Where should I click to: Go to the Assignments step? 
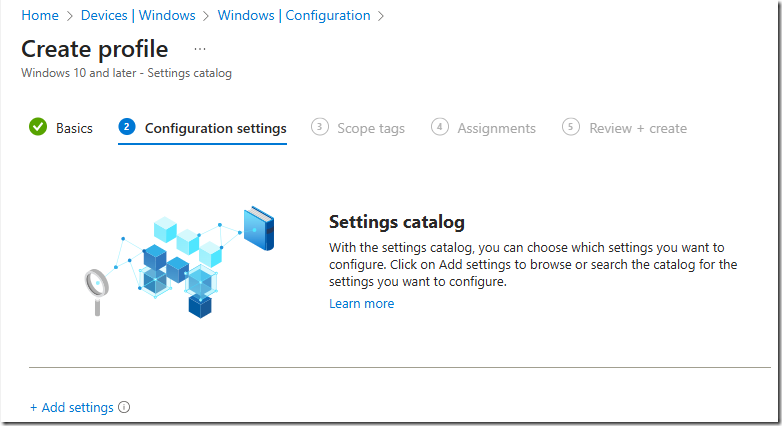496,128
